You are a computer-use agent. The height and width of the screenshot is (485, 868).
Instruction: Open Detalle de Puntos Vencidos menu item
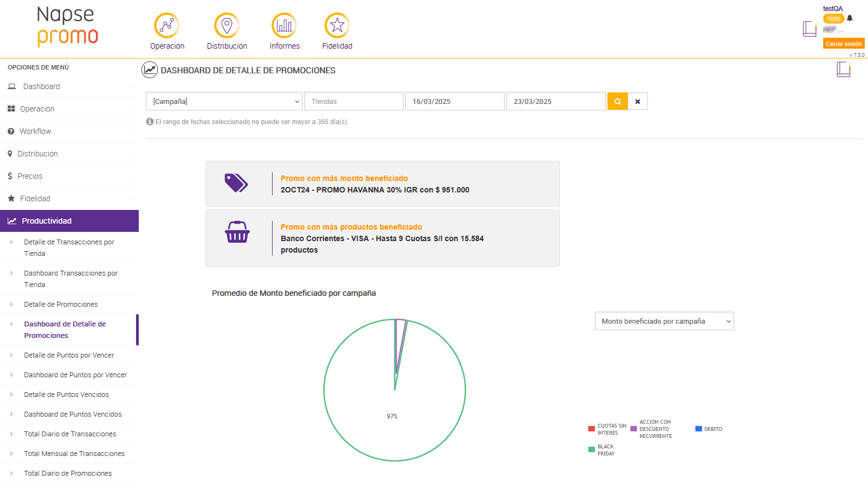coord(67,394)
